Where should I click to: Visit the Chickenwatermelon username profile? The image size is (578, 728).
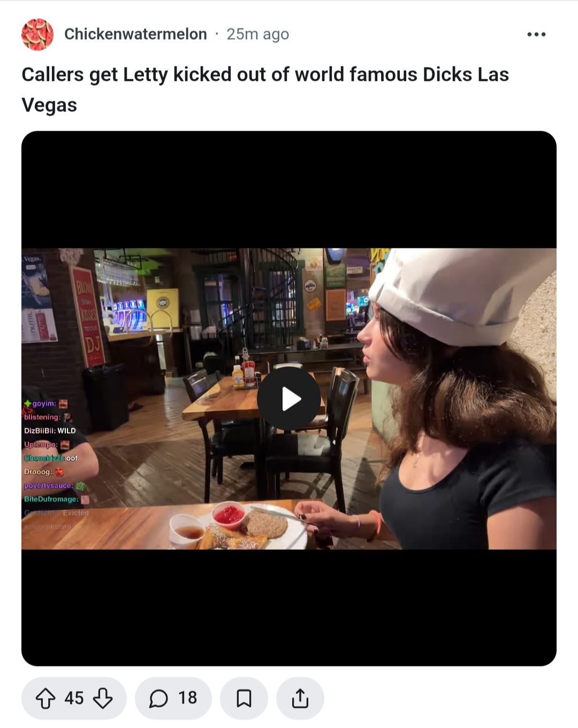coord(135,34)
